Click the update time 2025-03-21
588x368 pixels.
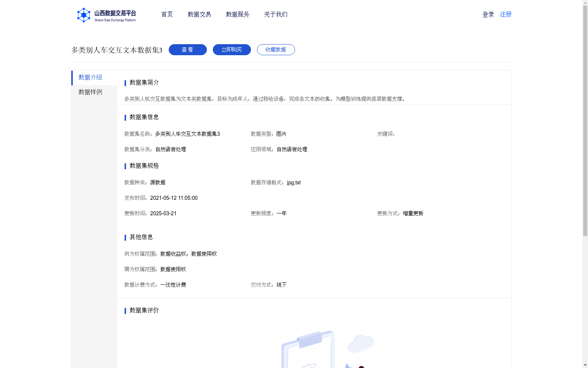(163, 213)
